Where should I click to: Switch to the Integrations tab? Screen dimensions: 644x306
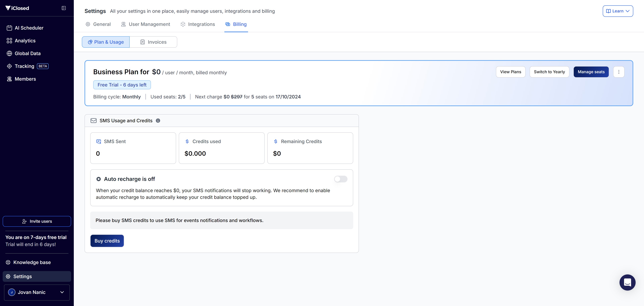[198, 24]
